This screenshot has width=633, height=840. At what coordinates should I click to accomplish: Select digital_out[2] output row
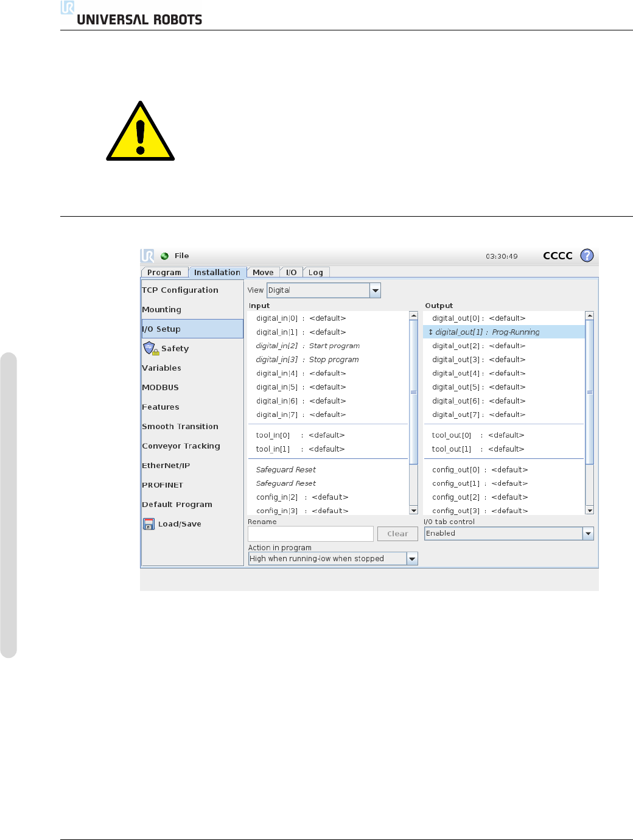[504, 346]
